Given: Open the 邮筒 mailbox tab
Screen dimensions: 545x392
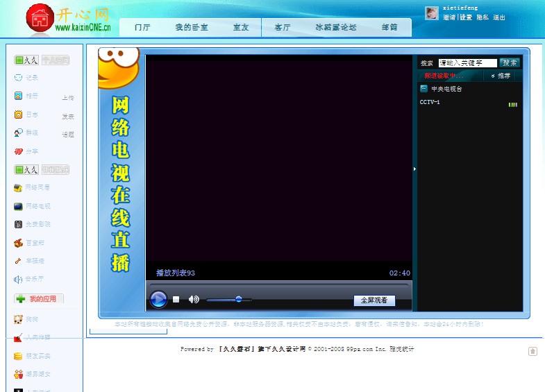Looking at the screenshot, I should (389, 27).
